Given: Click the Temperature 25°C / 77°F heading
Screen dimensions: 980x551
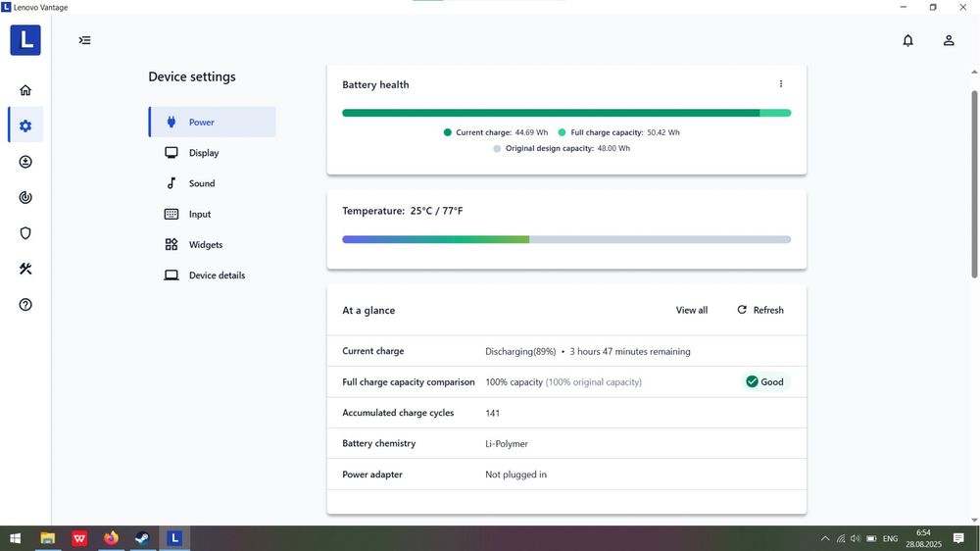Looking at the screenshot, I should tap(403, 211).
